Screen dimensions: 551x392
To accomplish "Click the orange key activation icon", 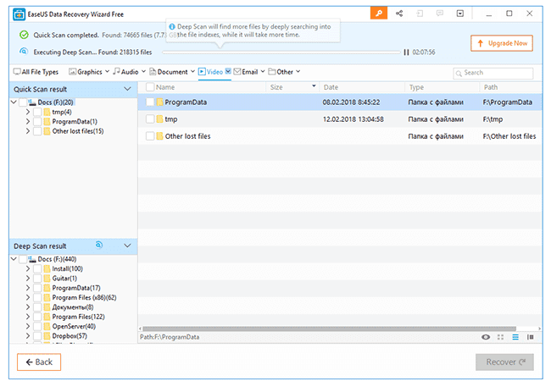I will point(379,14).
